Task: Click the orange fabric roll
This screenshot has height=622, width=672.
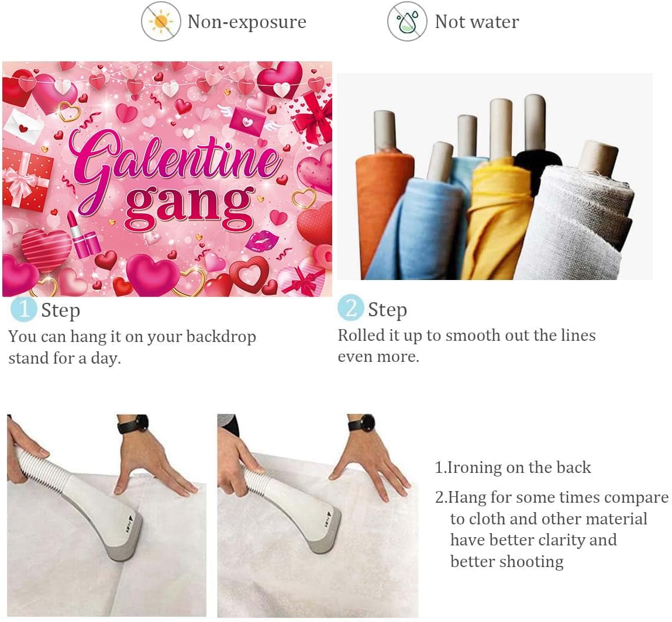Action: pos(382,201)
